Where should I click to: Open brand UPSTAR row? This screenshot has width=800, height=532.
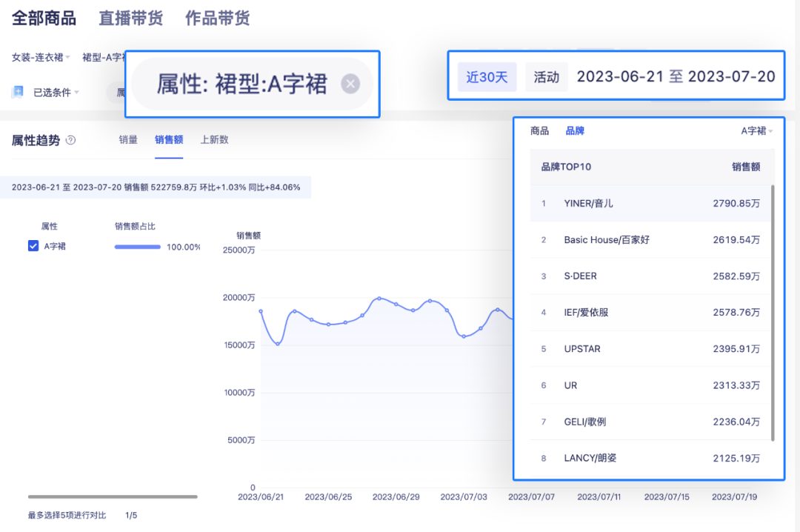pos(650,349)
